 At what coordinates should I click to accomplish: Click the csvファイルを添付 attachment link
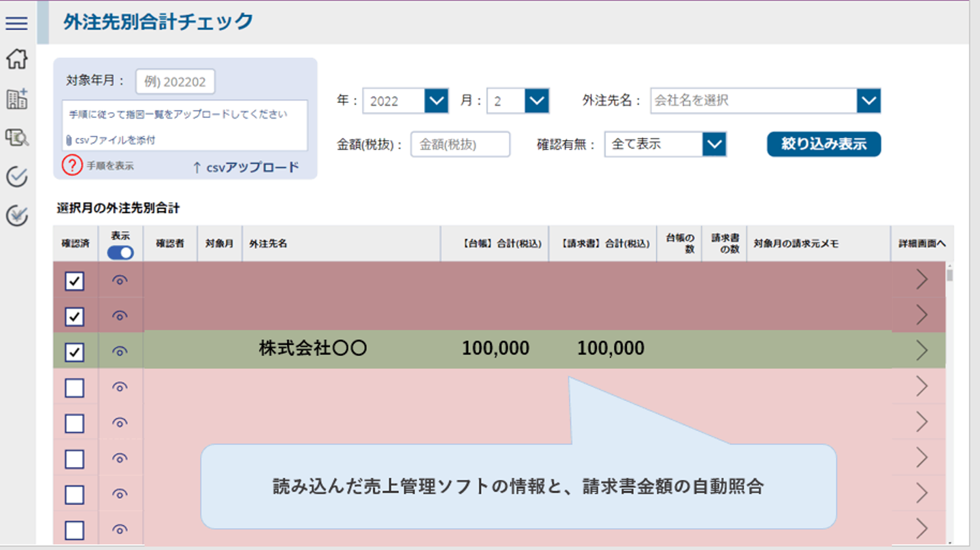(x=115, y=140)
